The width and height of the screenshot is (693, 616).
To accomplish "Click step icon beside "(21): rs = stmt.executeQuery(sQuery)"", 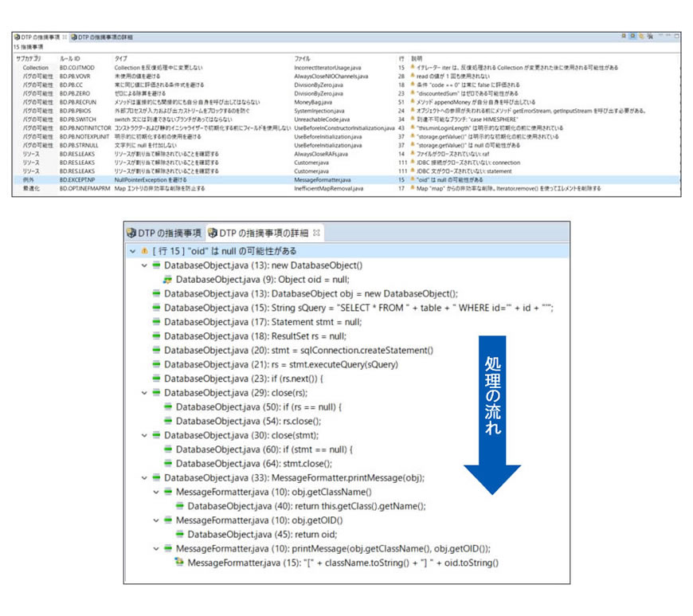I will (x=156, y=364).
